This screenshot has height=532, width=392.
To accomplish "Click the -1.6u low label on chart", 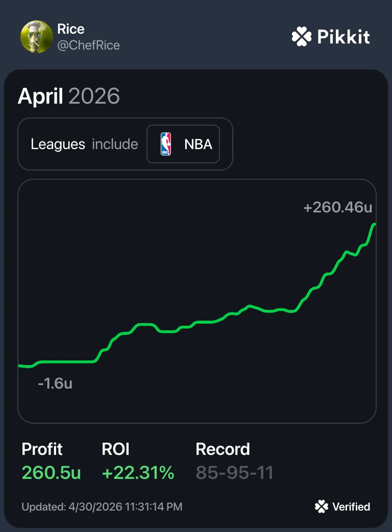I will pos(55,383).
